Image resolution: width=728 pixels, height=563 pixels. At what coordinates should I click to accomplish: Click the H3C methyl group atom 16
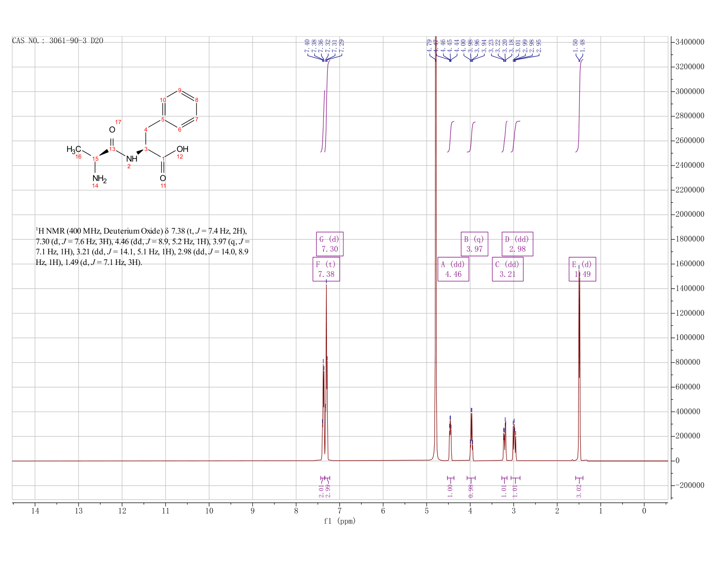[x=74, y=149]
